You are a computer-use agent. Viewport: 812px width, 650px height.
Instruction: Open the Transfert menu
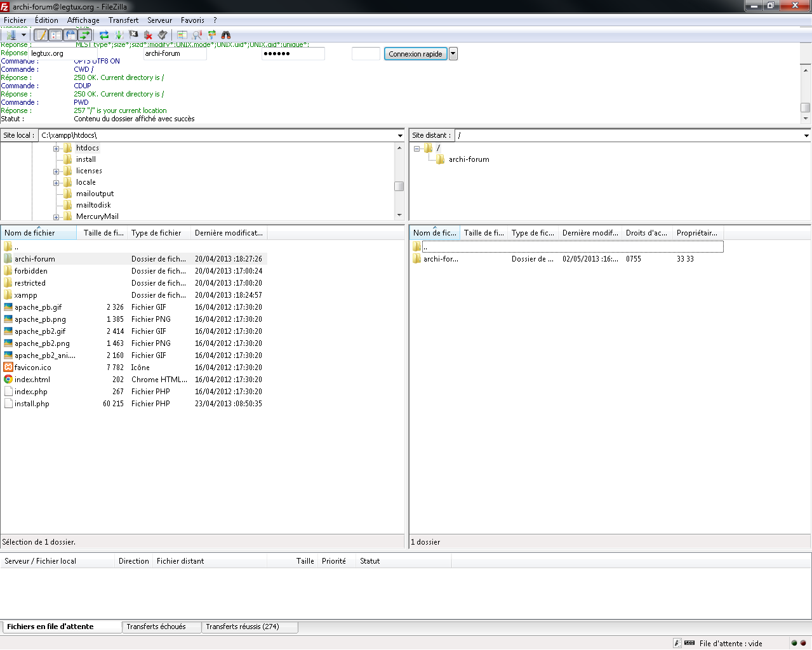click(x=123, y=20)
